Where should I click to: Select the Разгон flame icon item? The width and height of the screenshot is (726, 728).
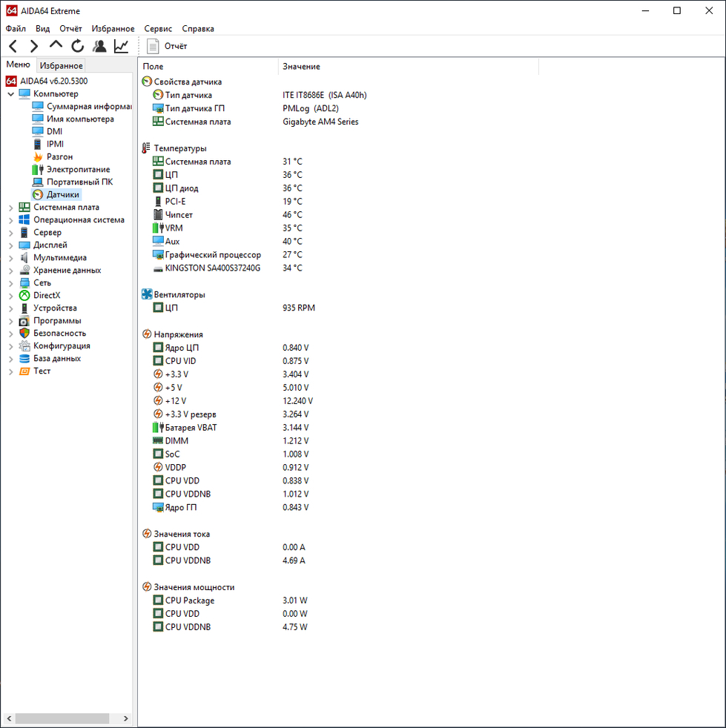(x=59, y=156)
